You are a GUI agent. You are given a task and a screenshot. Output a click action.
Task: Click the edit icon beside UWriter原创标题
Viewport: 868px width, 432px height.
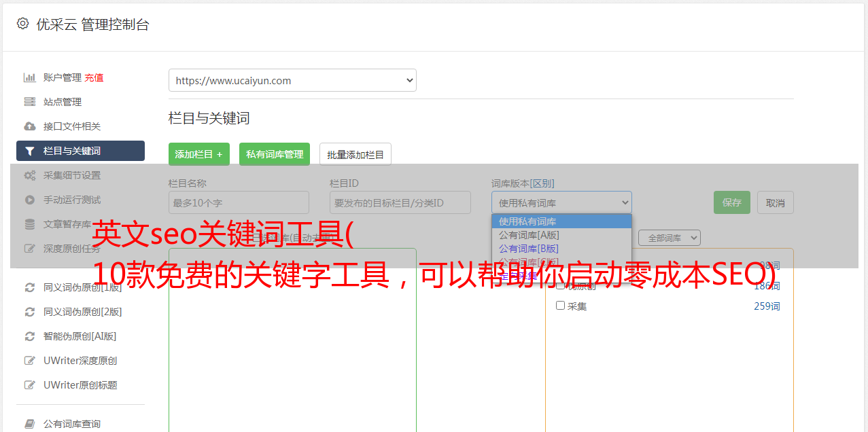(x=29, y=385)
